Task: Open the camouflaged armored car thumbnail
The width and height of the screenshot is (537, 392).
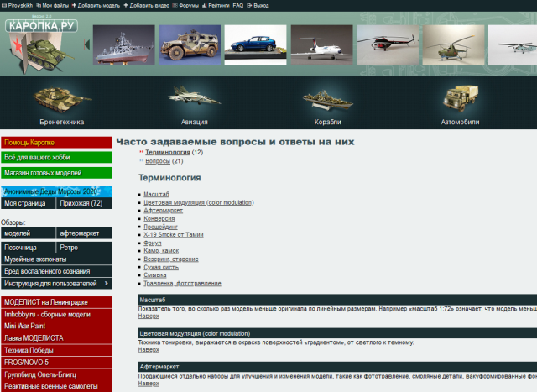Action: pos(190,44)
